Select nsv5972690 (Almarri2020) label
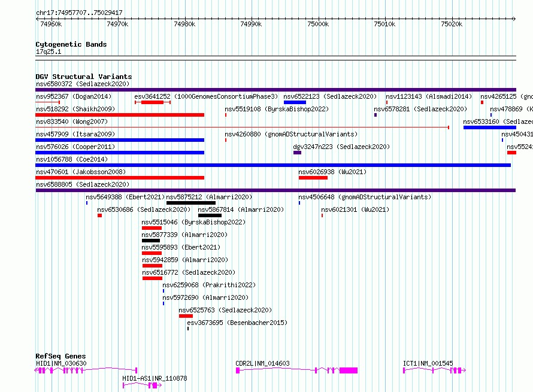 pyautogui.click(x=205, y=297)
